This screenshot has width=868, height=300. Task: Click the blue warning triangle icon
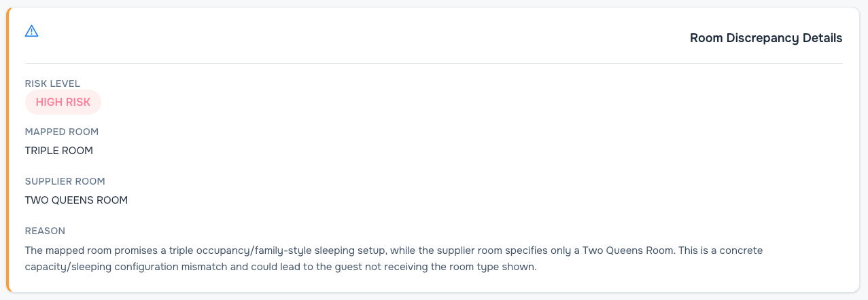(31, 31)
